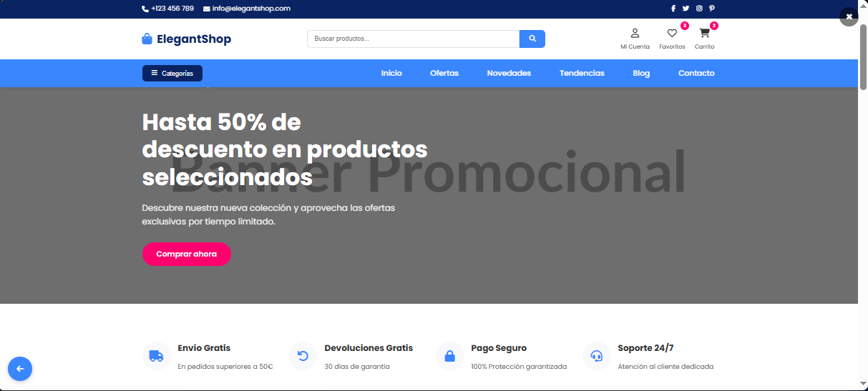Viewport: 868px width, 391px height.
Task: Click '30 días de garantía' text
Action: pos(357,366)
